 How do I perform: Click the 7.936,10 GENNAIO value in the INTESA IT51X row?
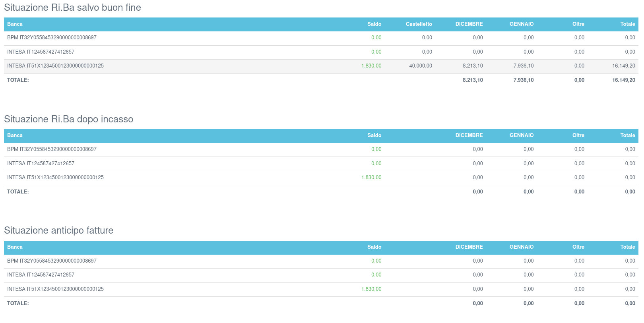[x=523, y=66]
